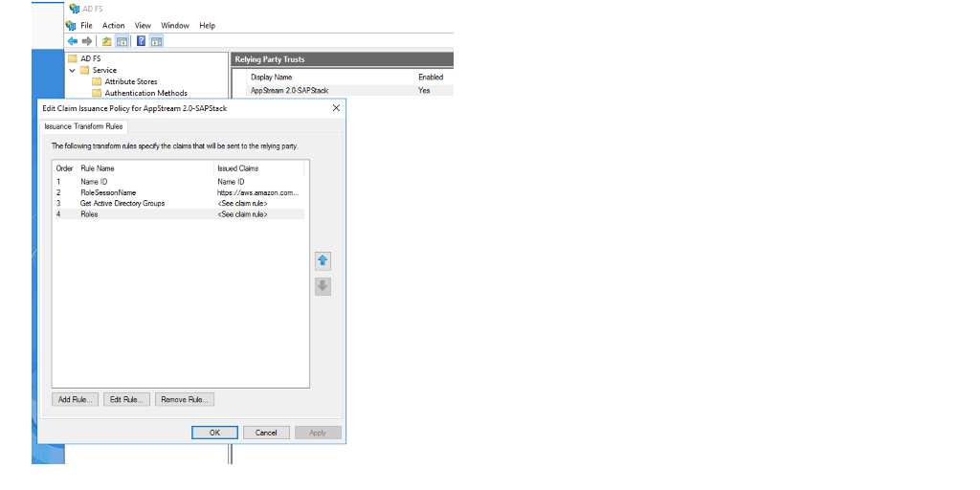This screenshot has height=490, width=980.
Task: Select rule 1 named Name ID
Action: (179, 182)
